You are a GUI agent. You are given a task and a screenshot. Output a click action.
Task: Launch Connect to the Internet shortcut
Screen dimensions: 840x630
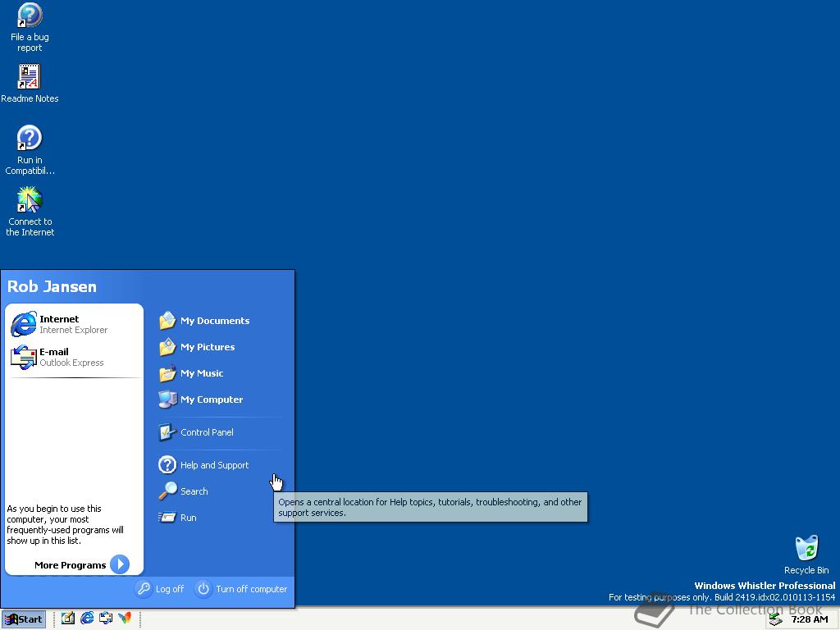click(30, 212)
